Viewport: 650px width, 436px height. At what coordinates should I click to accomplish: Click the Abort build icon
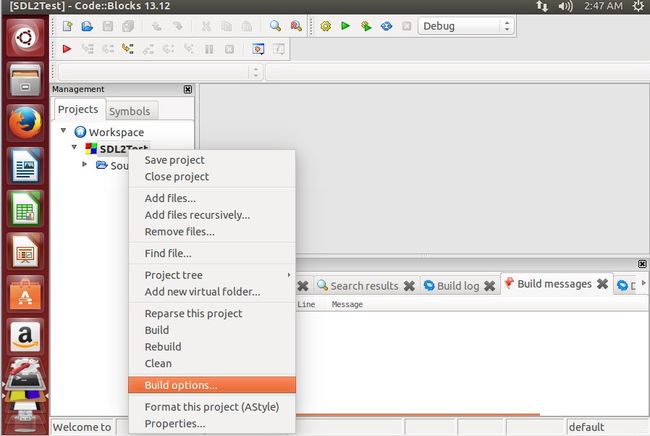407,26
